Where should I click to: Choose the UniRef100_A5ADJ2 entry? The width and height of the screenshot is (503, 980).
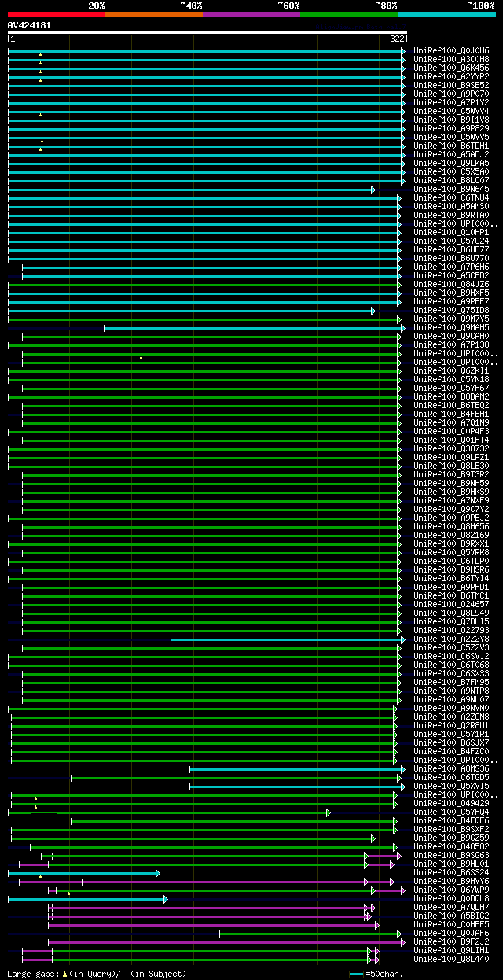point(451,154)
